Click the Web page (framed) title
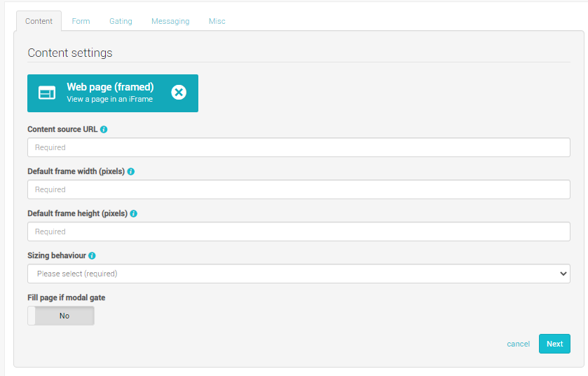 pos(110,87)
